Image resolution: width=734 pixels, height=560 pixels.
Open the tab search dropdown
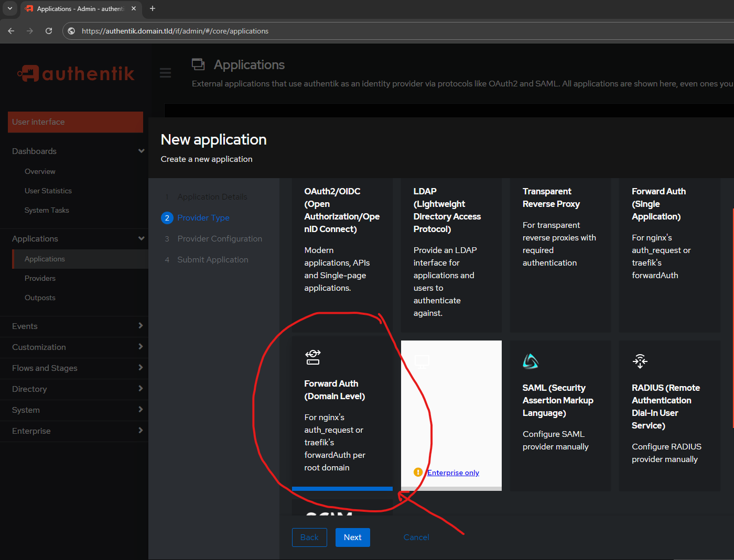(9, 8)
